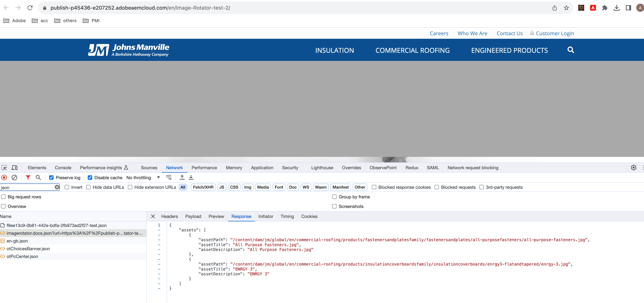Close the request details panel
The width and height of the screenshot is (644, 303).
(x=153, y=216)
